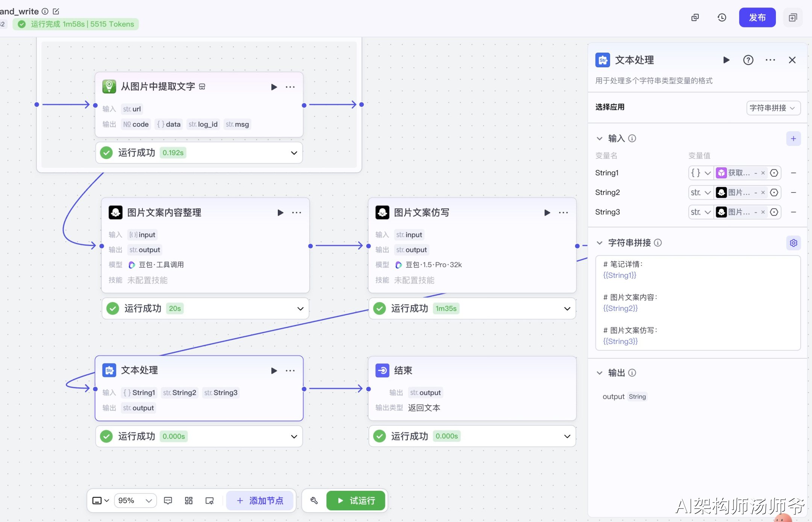Click the comment icon in bottom toolbar
Viewport: 812px width, 522px height.
tap(168, 501)
